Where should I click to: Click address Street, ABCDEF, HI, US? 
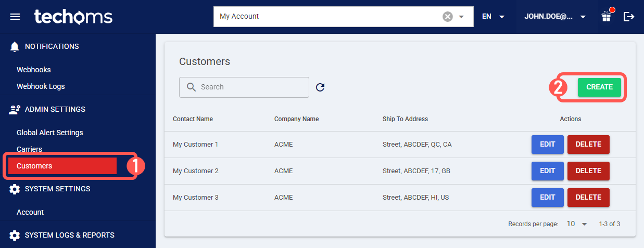coord(415,198)
